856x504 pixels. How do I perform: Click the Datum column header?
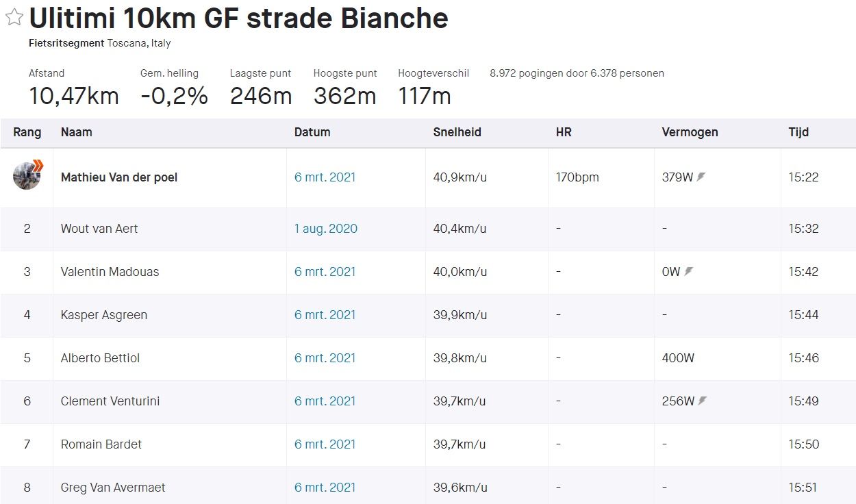pyautogui.click(x=313, y=132)
